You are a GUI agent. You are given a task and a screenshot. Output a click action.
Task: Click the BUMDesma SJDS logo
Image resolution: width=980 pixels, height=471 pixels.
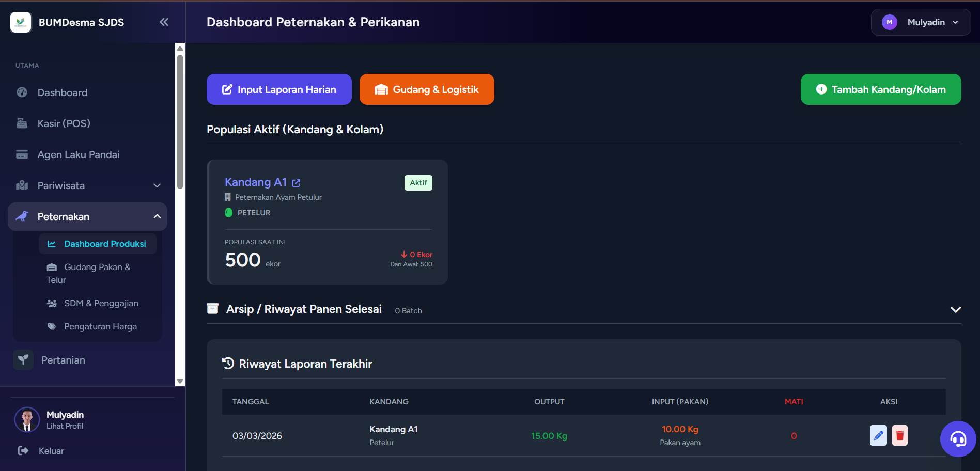tap(21, 22)
